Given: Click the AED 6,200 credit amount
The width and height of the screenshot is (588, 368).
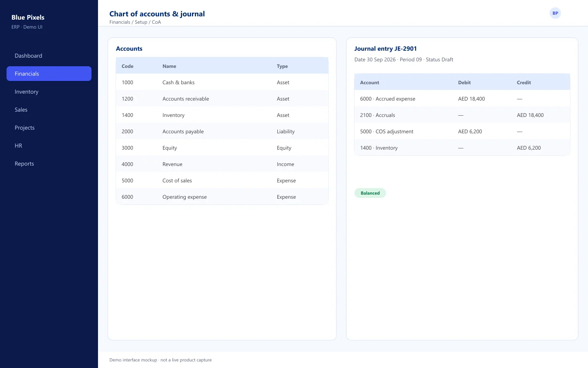Looking at the screenshot, I should [x=529, y=148].
